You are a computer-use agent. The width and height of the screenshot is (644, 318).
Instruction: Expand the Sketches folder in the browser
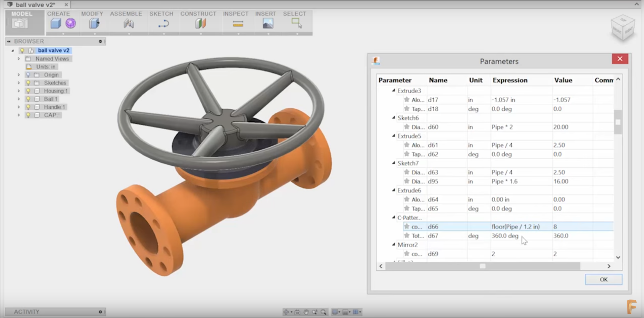(19, 83)
